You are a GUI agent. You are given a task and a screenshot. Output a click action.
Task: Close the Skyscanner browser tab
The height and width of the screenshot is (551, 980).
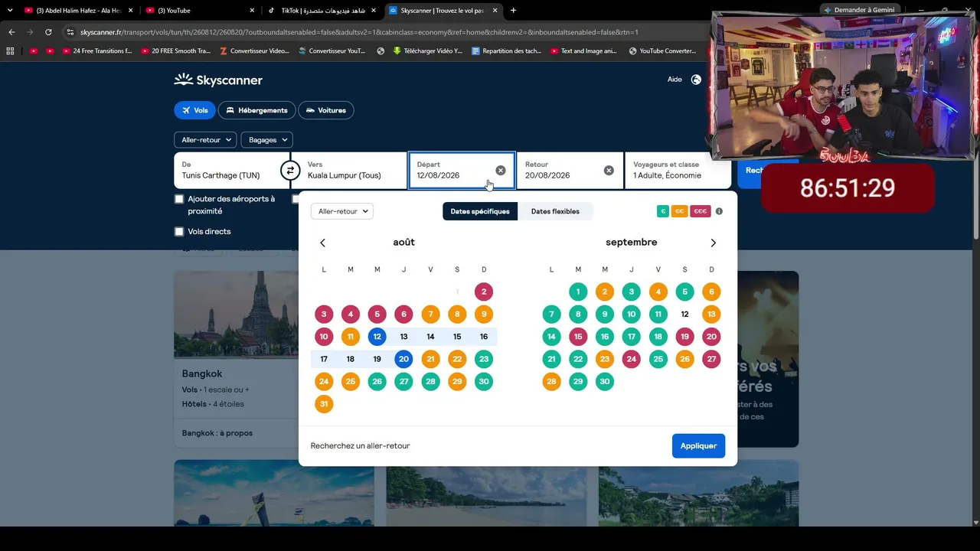495,11
